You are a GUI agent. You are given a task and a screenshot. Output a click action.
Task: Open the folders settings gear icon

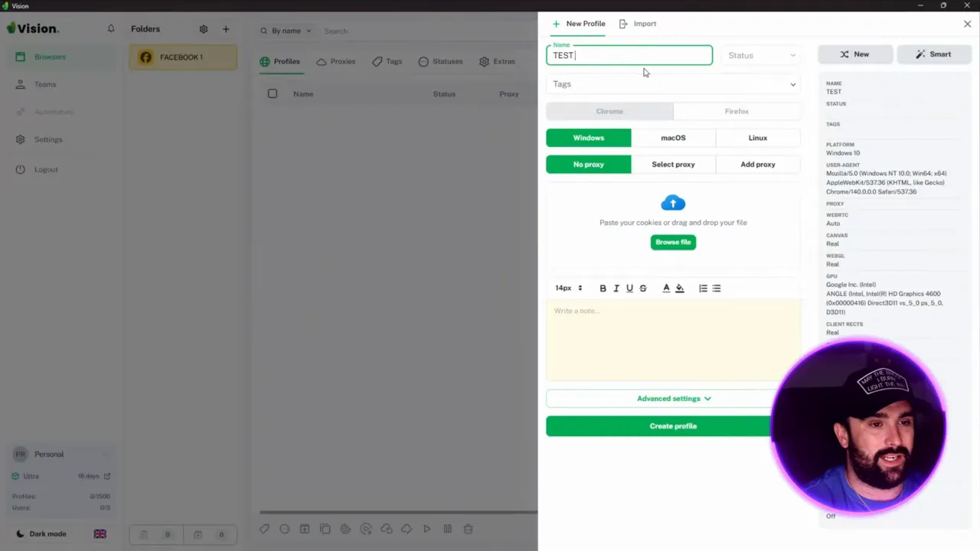(x=203, y=29)
